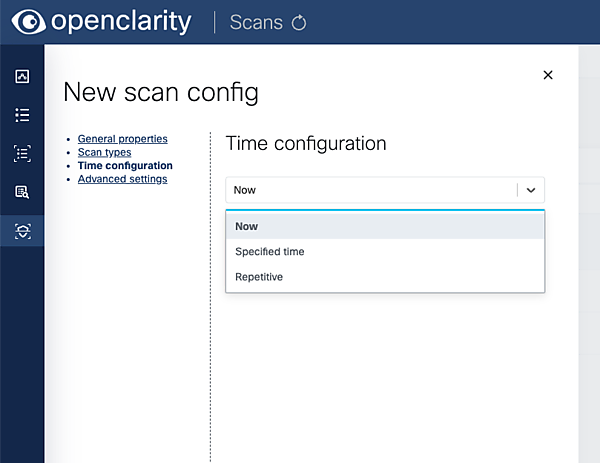Click the refresh icon next to Scans
Image resolution: width=600 pixels, height=463 pixels.
click(x=298, y=23)
